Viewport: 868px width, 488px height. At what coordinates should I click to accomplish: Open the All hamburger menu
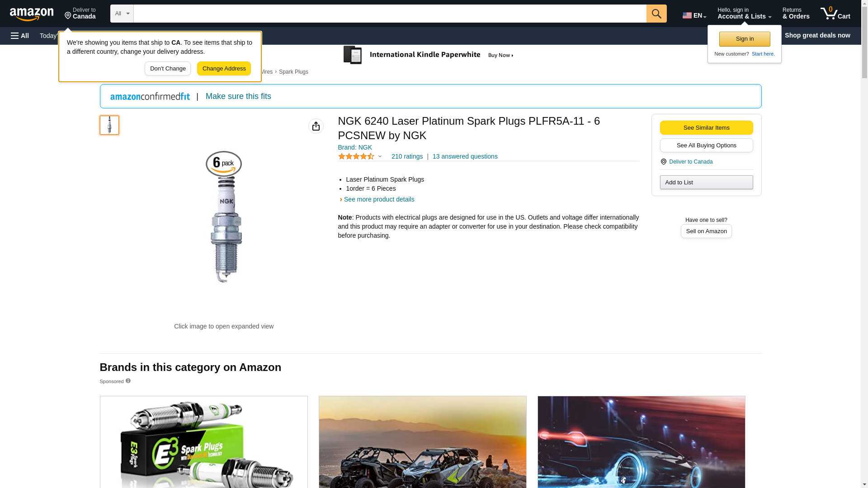20,36
